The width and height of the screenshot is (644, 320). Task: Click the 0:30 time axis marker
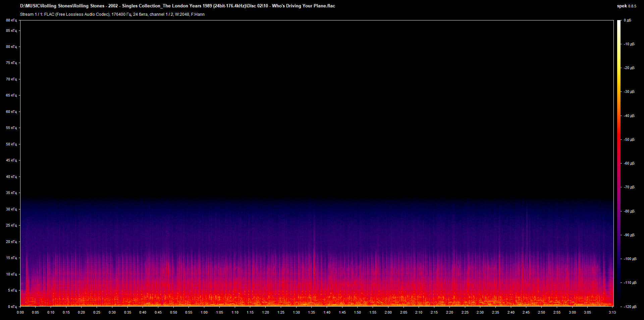coord(112,312)
